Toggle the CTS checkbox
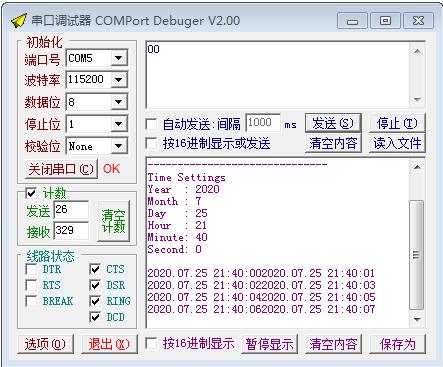443x367 pixels. 95,269
